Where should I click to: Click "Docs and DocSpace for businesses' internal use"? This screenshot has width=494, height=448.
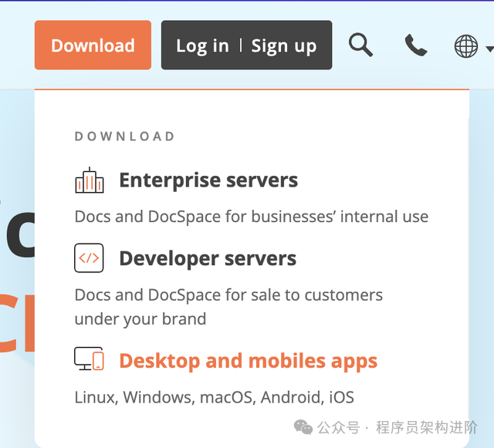click(252, 217)
